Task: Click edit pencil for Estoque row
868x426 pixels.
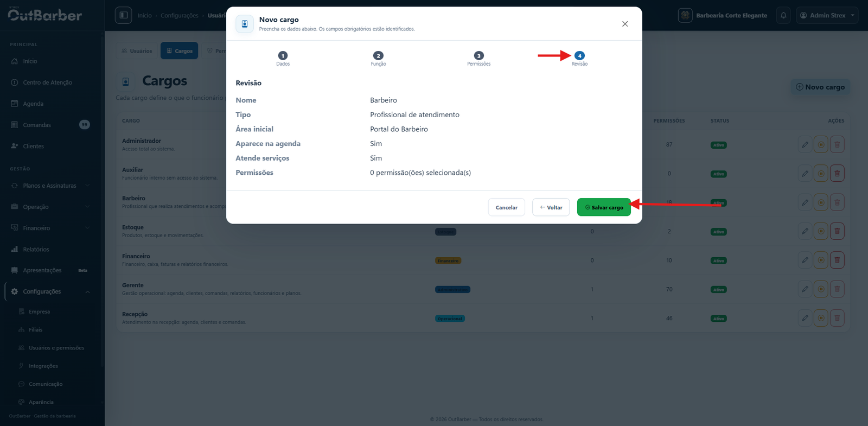Action: click(805, 231)
